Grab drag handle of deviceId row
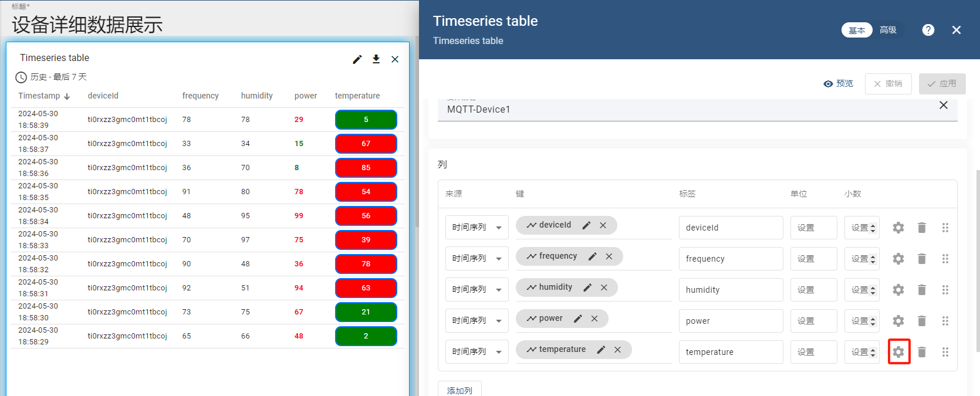Image resolution: width=980 pixels, height=396 pixels. coord(945,228)
